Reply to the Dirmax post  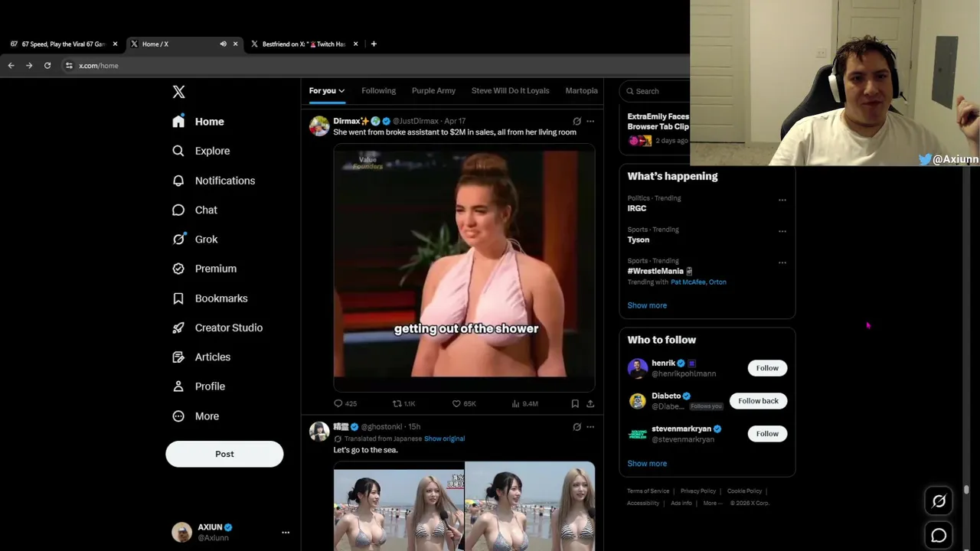pyautogui.click(x=345, y=403)
